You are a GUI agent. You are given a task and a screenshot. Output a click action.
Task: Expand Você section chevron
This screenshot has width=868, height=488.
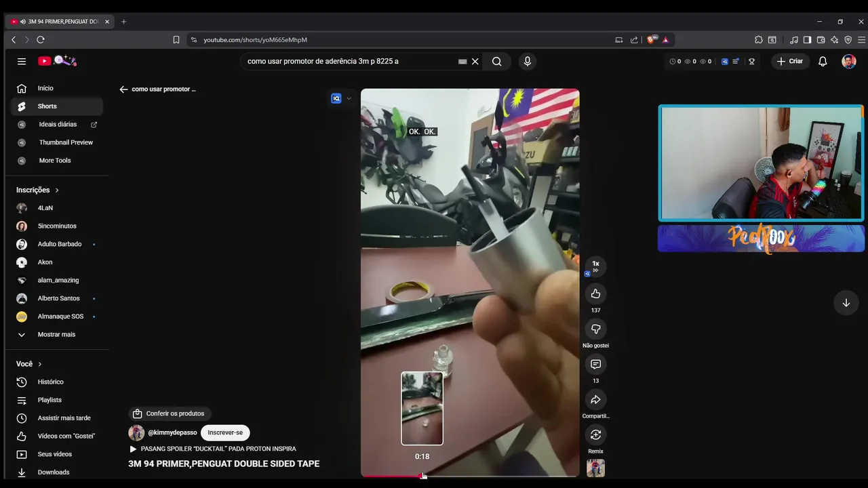tap(40, 364)
